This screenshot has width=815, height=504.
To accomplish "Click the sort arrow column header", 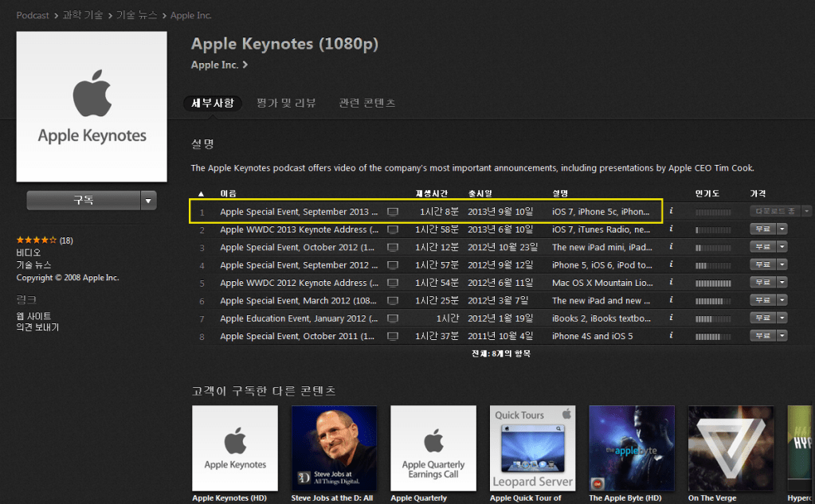I will (201, 193).
